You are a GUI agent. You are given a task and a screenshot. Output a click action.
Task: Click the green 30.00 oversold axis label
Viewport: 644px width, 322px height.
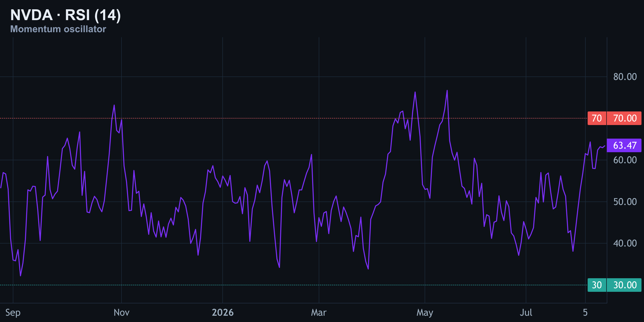pos(624,285)
